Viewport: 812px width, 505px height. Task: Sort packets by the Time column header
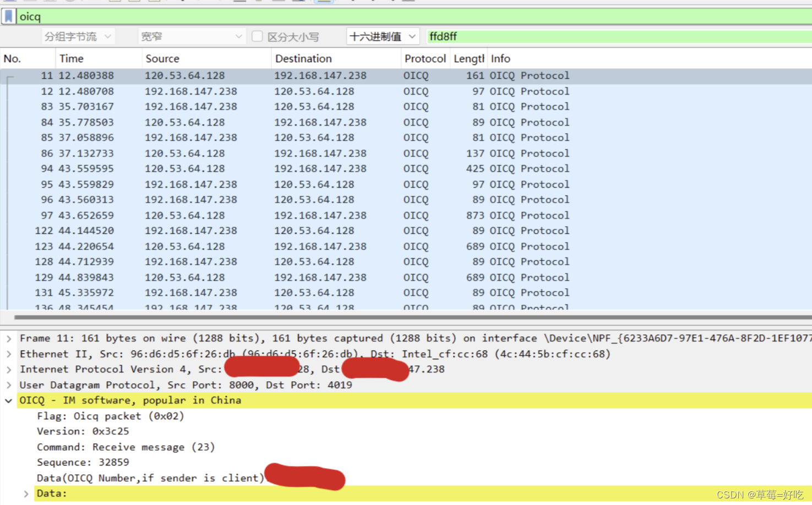coord(72,58)
